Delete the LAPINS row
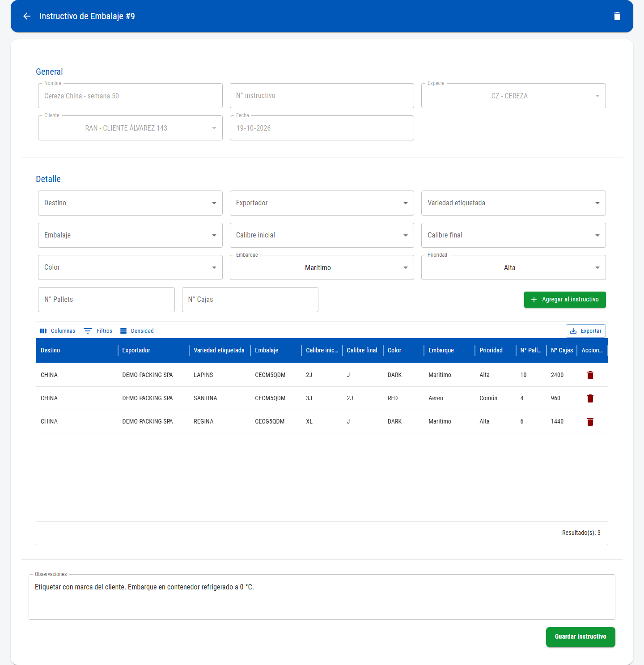Image resolution: width=644 pixels, height=665 pixels. [590, 375]
